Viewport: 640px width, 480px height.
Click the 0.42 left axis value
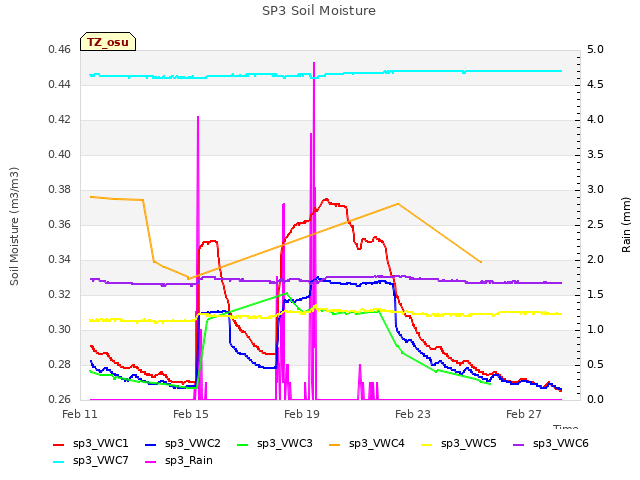pyautogui.click(x=60, y=120)
